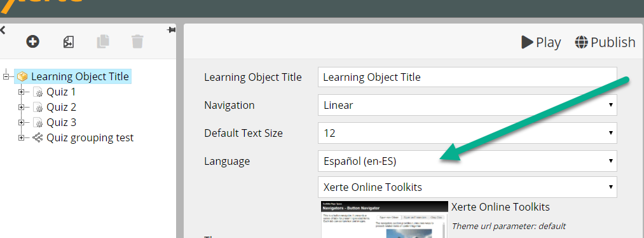Click the Quiz grouping test connector icon
Viewport: 644px width, 238px height.
pyautogui.click(x=38, y=137)
